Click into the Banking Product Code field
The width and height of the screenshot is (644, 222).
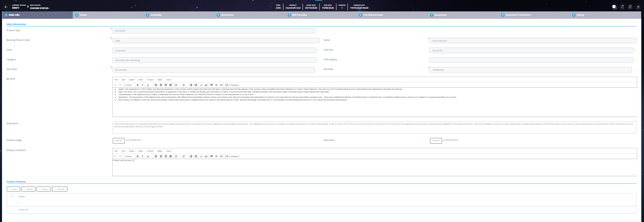pos(216,41)
